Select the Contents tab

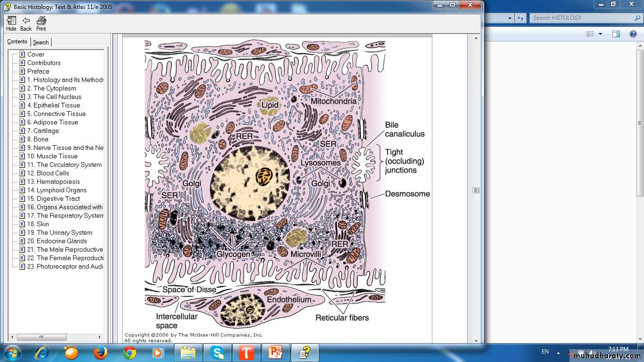(x=17, y=42)
